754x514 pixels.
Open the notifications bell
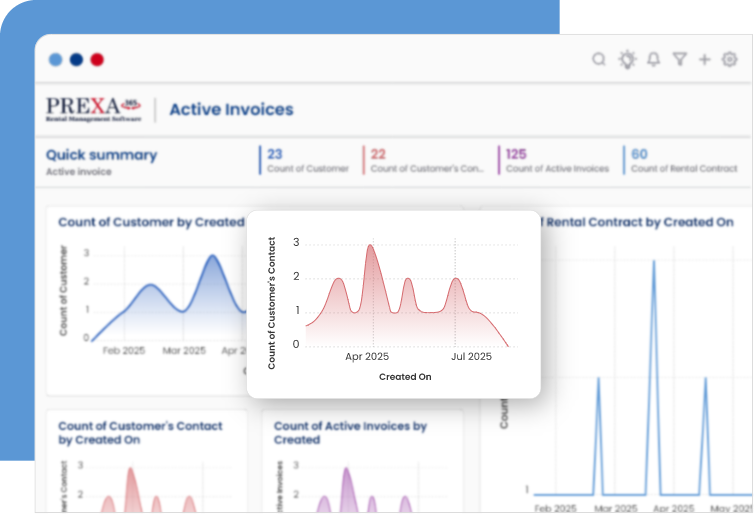pyautogui.click(x=654, y=60)
